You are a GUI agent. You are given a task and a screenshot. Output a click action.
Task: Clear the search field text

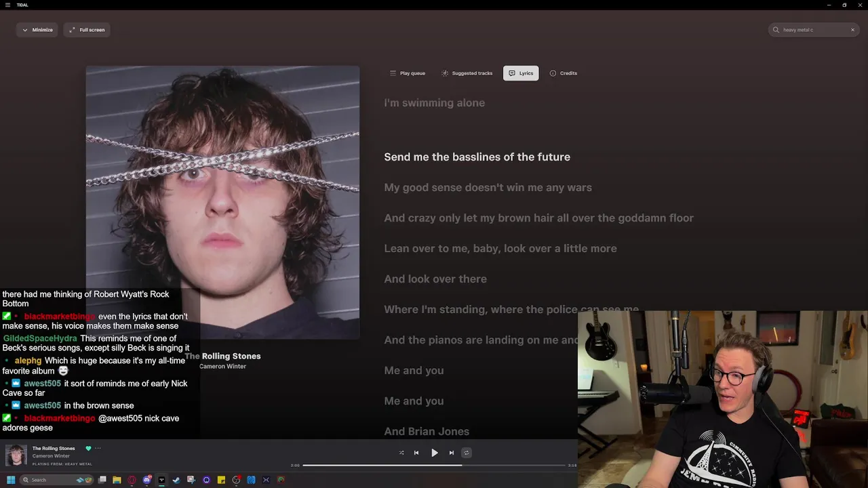click(852, 30)
